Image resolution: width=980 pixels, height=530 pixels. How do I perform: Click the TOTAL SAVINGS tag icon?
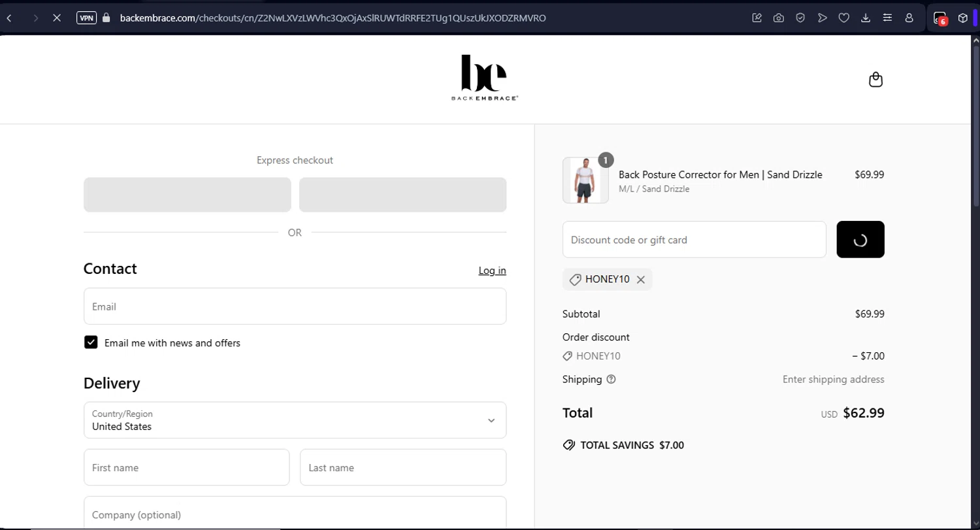(x=569, y=445)
